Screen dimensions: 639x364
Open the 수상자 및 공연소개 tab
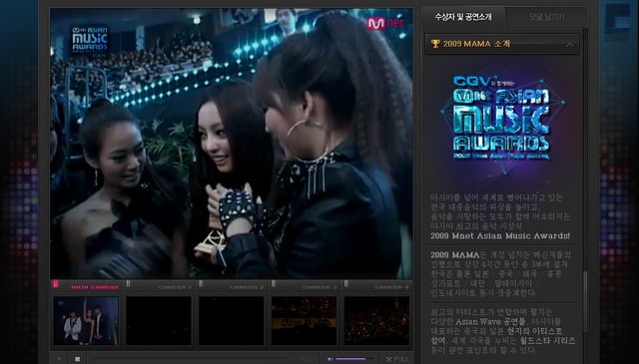(463, 17)
